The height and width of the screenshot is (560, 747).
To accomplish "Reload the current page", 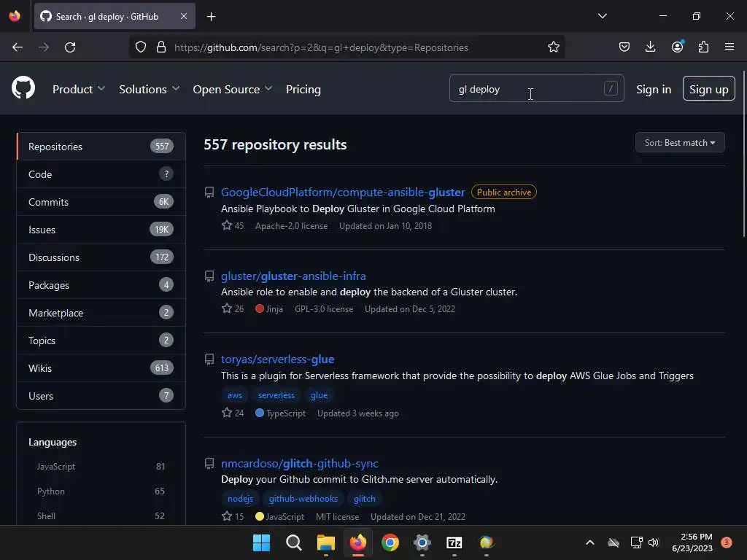I will (70, 47).
